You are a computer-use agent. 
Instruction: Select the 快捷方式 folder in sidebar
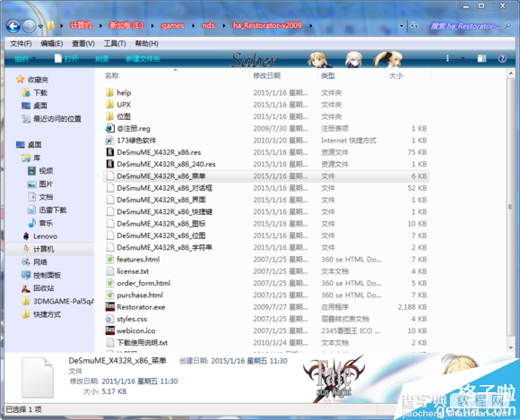click(41, 314)
